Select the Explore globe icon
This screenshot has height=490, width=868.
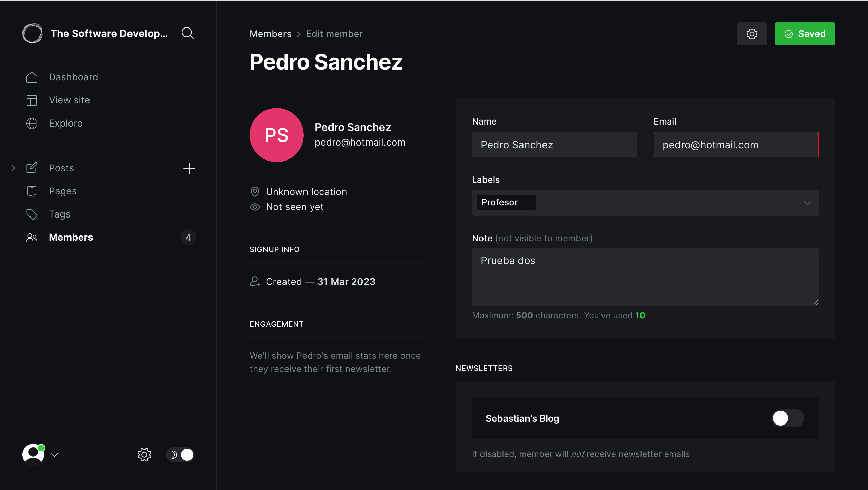click(32, 123)
